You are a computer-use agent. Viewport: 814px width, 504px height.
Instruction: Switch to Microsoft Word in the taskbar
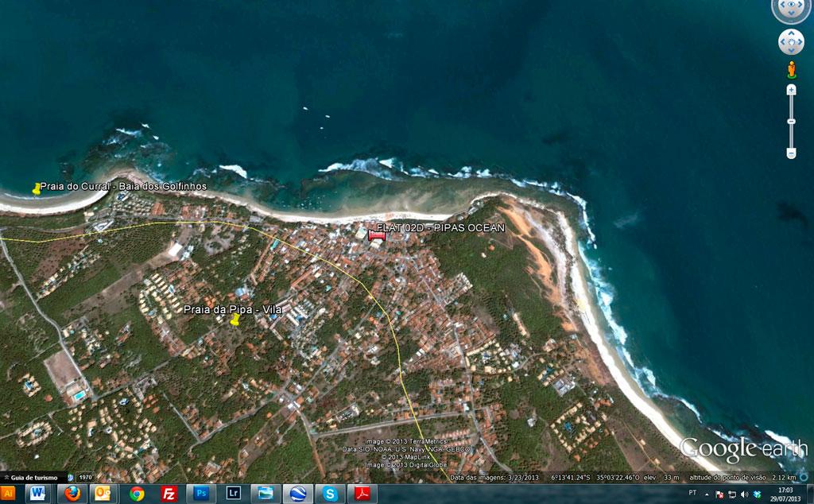coord(38,493)
